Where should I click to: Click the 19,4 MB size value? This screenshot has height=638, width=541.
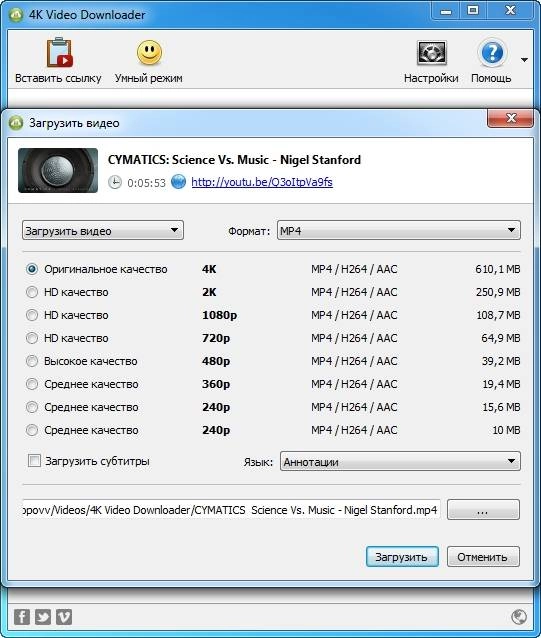(x=501, y=384)
